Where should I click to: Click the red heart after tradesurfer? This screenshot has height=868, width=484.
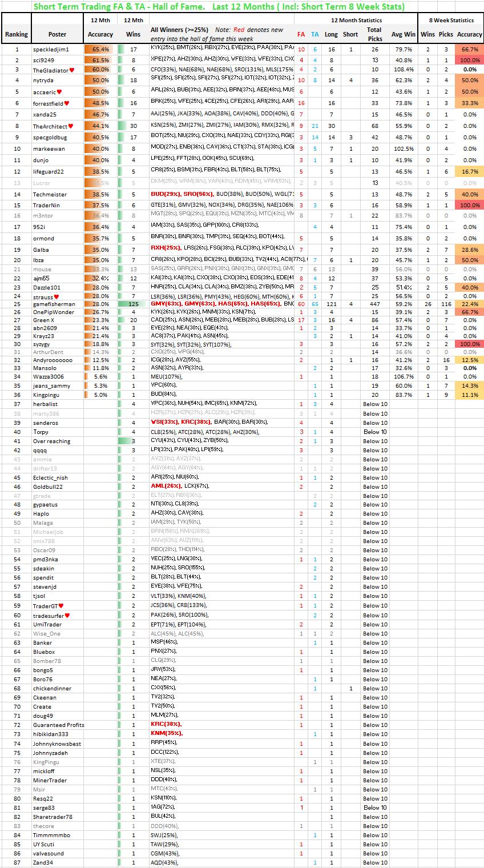tap(67, 616)
